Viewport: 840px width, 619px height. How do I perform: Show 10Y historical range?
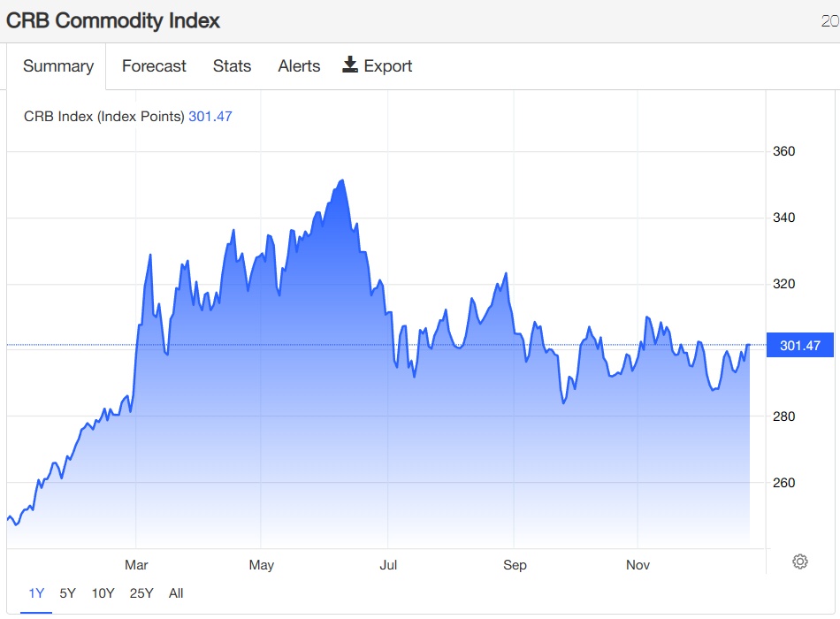point(103,593)
